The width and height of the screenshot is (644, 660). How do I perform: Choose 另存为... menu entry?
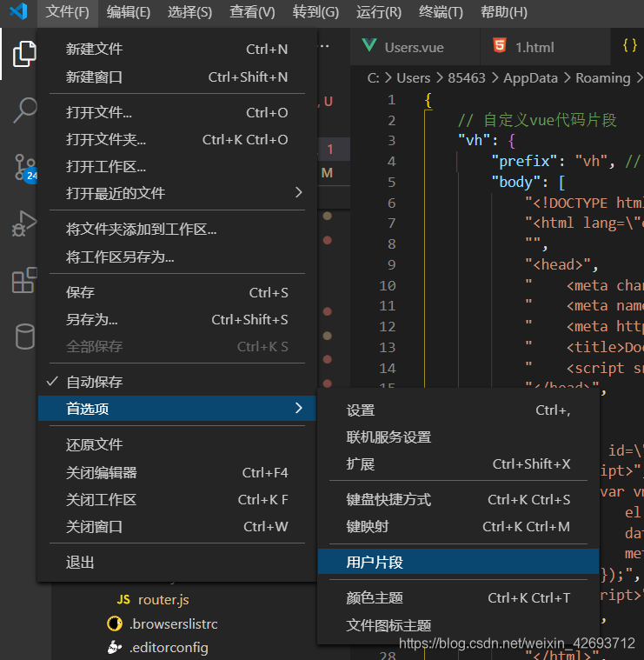pyautogui.click(x=177, y=319)
